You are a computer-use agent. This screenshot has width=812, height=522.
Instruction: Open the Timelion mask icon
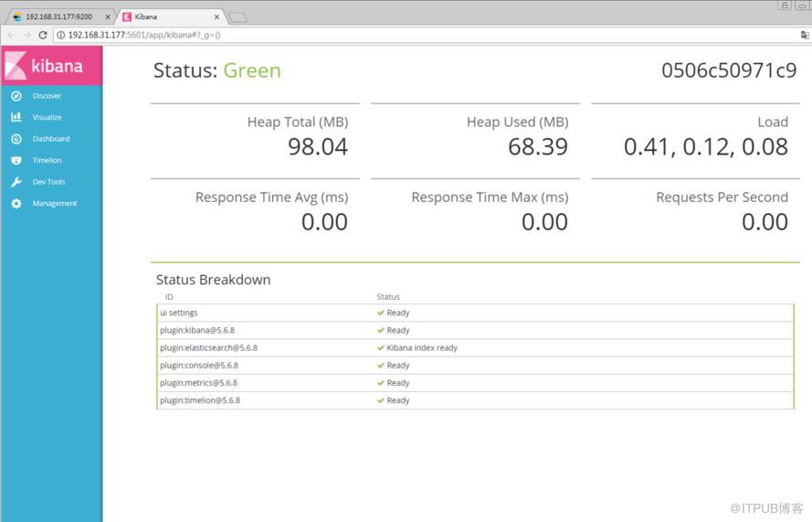(16, 160)
